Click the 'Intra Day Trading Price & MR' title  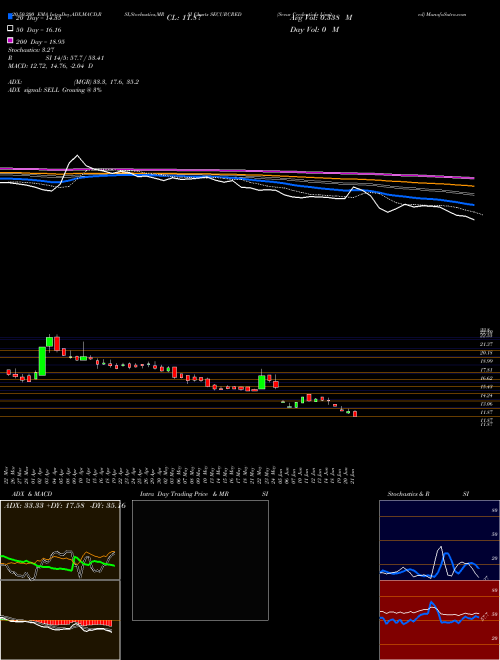[x=184, y=494]
